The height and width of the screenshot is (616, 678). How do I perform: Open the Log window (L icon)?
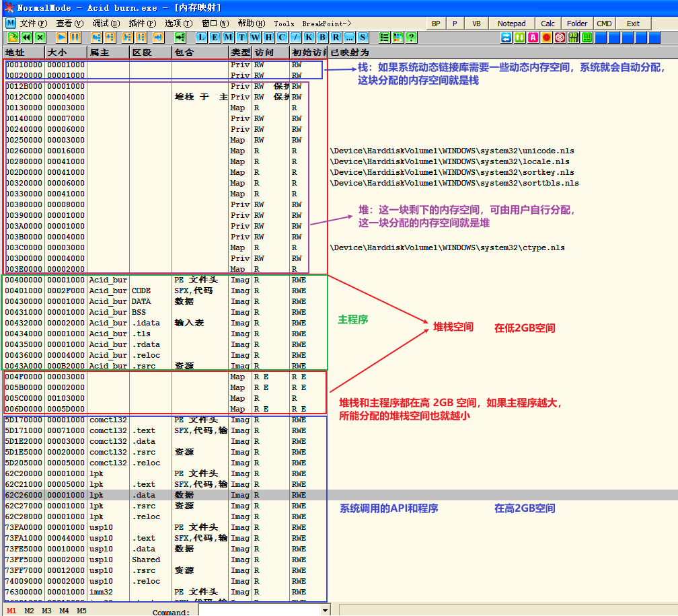[202, 38]
